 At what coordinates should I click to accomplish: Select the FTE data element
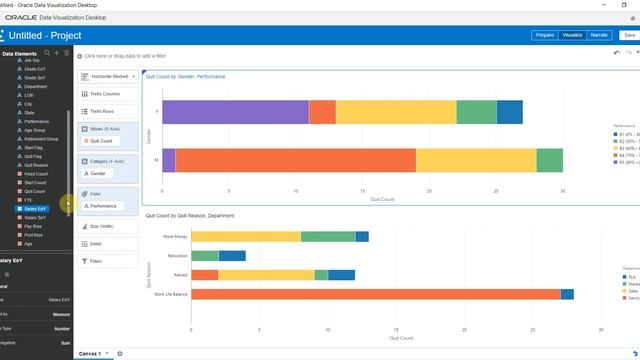(x=28, y=200)
